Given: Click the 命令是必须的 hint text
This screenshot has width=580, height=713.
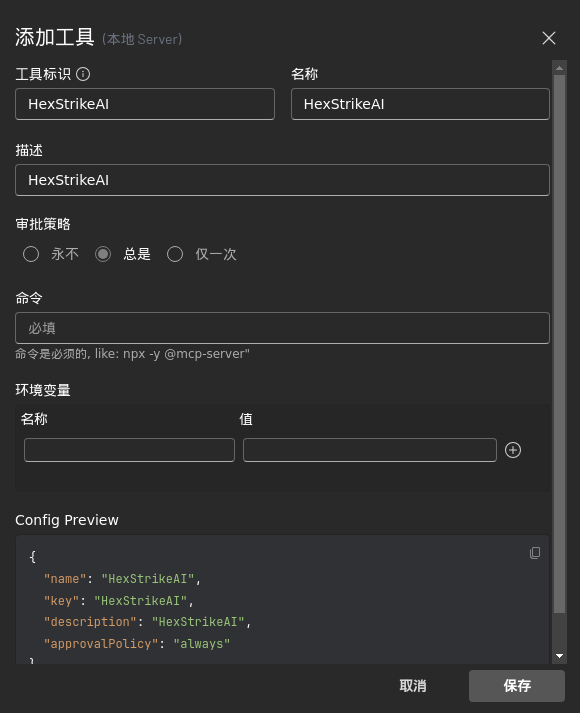Looking at the screenshot, I should click(132, 354).
